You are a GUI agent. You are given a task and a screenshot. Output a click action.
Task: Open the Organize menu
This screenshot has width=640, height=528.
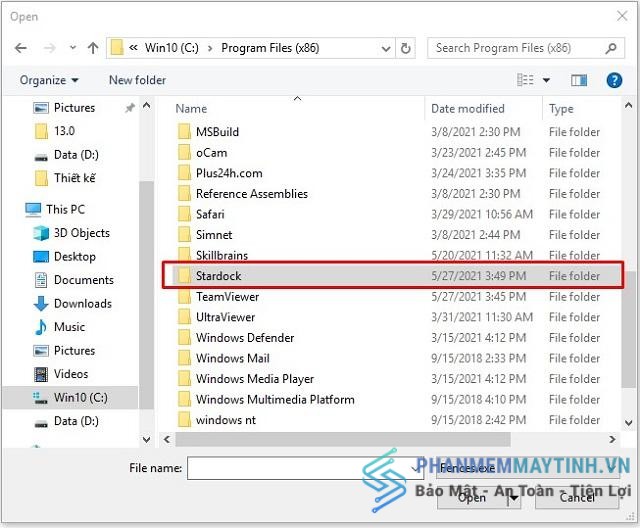(x=49, y=80)
